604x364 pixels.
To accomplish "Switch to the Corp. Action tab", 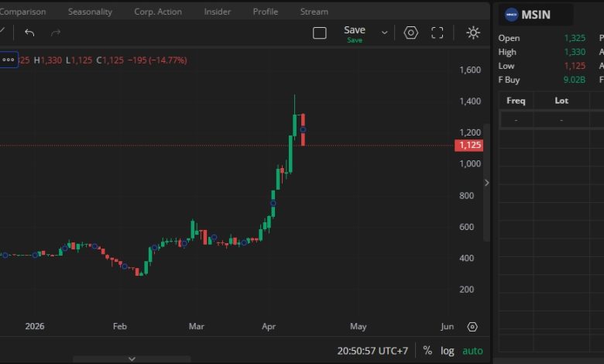I will [x=158, y=12].
